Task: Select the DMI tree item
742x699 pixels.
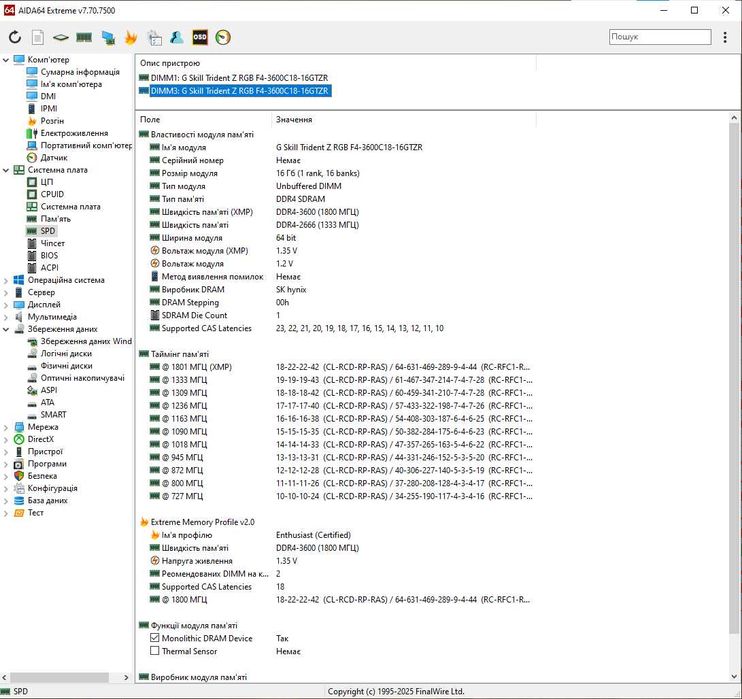Action: click(x=48, y=96)
